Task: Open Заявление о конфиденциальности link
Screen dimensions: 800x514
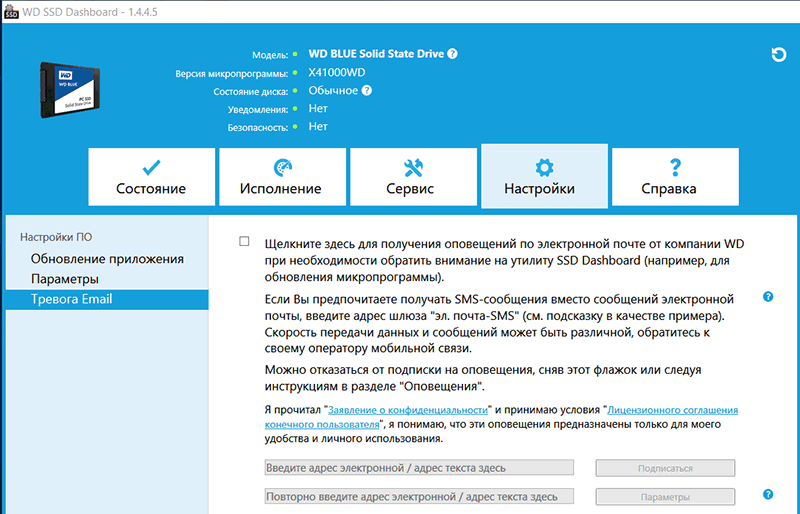Action: coord(408,410)
